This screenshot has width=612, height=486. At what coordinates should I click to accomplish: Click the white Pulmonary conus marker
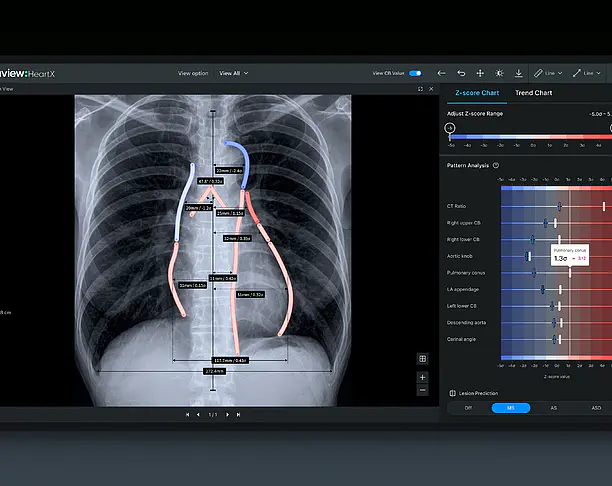tap(570, 273)
